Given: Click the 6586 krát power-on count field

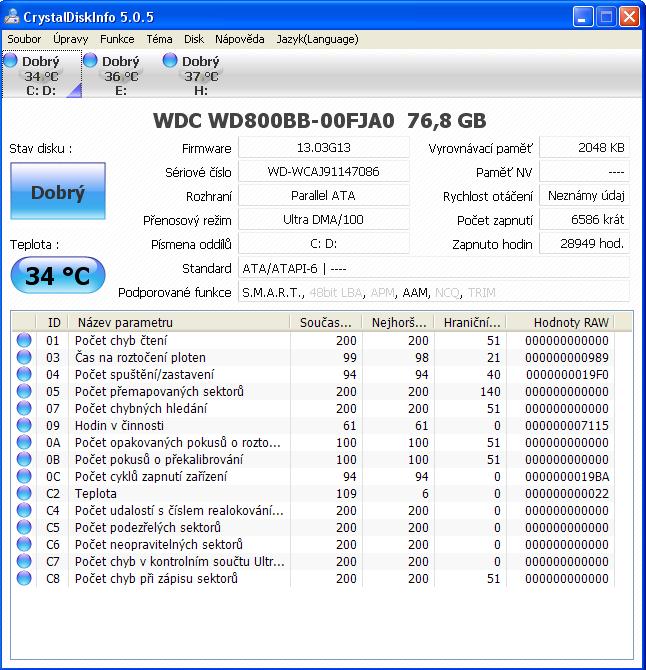Looking at the screenshot, I should pyautogui.click(x=584, y=220).
